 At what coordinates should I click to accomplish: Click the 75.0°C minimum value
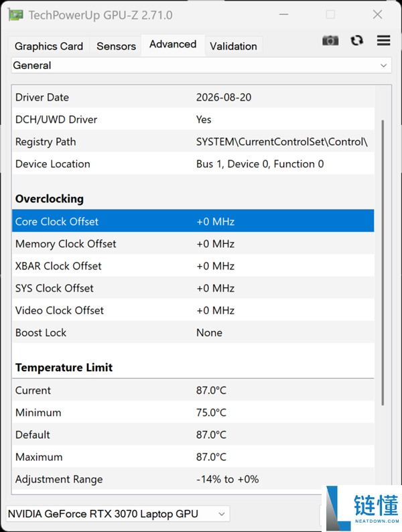(211, 413)
